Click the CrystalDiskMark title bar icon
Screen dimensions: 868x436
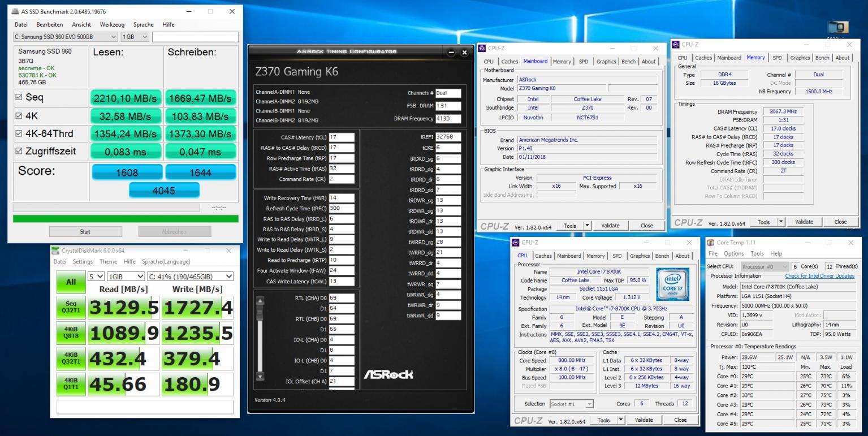55,251
